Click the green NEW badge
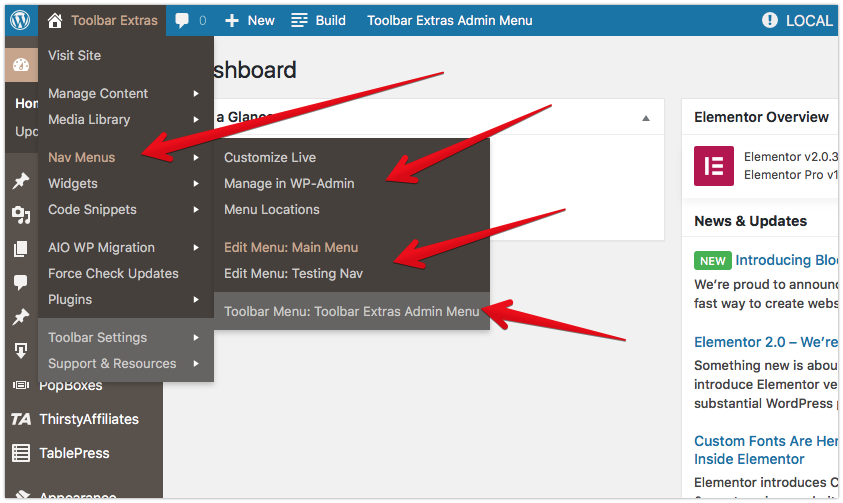The image size is (843, 503). pos(712,261)
